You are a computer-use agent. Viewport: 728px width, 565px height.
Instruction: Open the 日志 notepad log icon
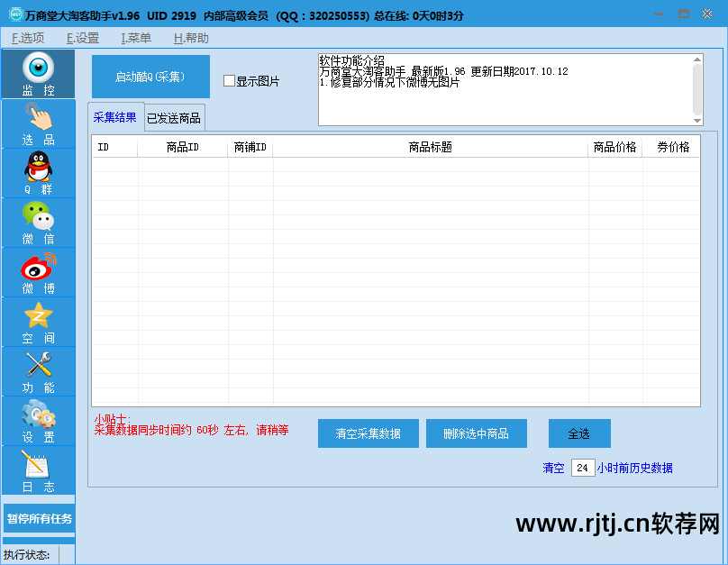(38, 470)
